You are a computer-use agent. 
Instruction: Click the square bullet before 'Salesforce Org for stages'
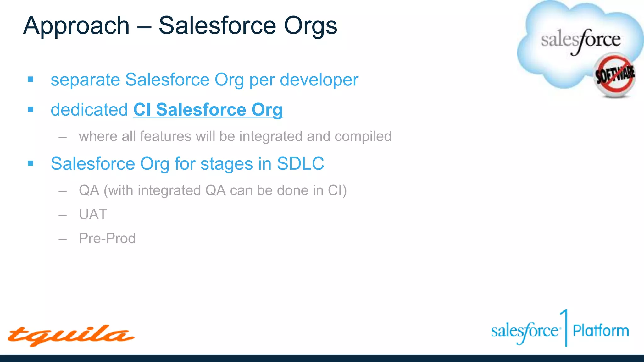[x=31, y=163]
